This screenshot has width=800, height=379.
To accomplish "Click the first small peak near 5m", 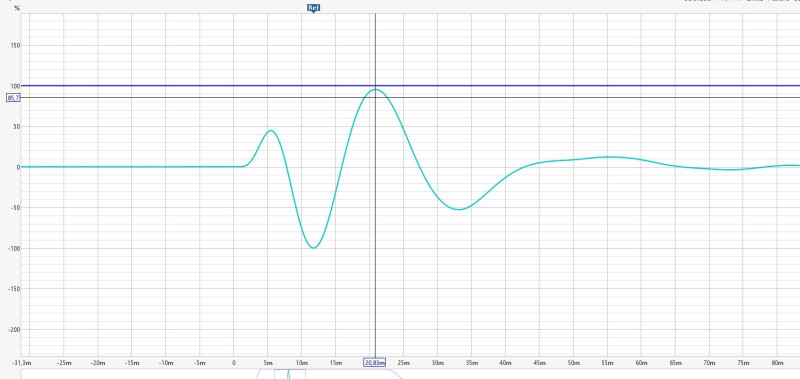I will tap(270, 131).
